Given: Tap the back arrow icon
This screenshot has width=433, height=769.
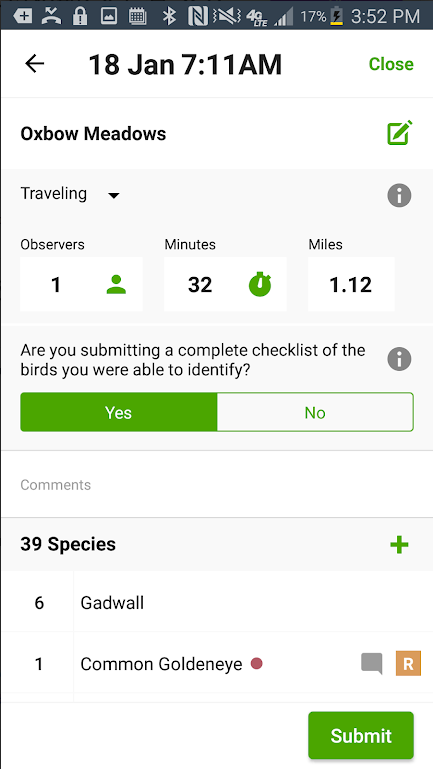Looking at the screenshot, I should pos(35,64).
